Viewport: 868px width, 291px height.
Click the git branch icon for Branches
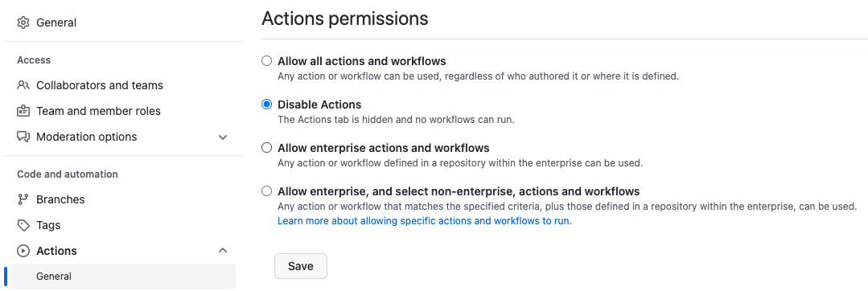click(x=23, y=199)
